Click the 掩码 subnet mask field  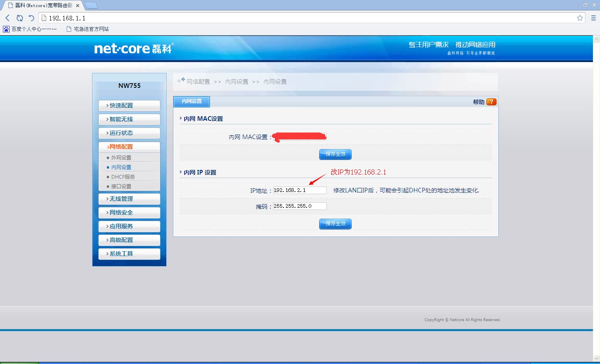pyautogui.click(x=300, y=206)
